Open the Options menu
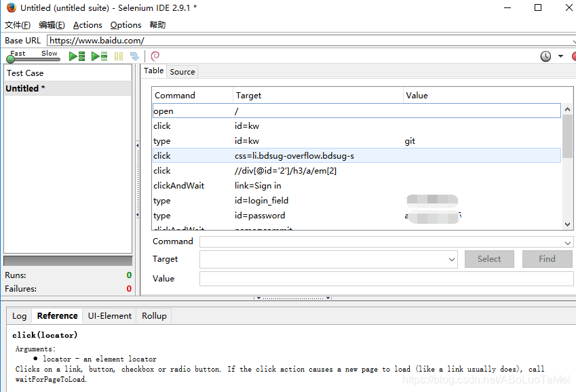 (126, 24)
